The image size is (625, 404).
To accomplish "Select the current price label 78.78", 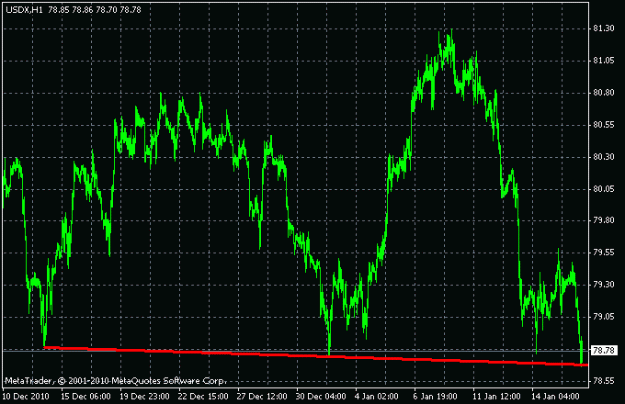I will point(604,351).
